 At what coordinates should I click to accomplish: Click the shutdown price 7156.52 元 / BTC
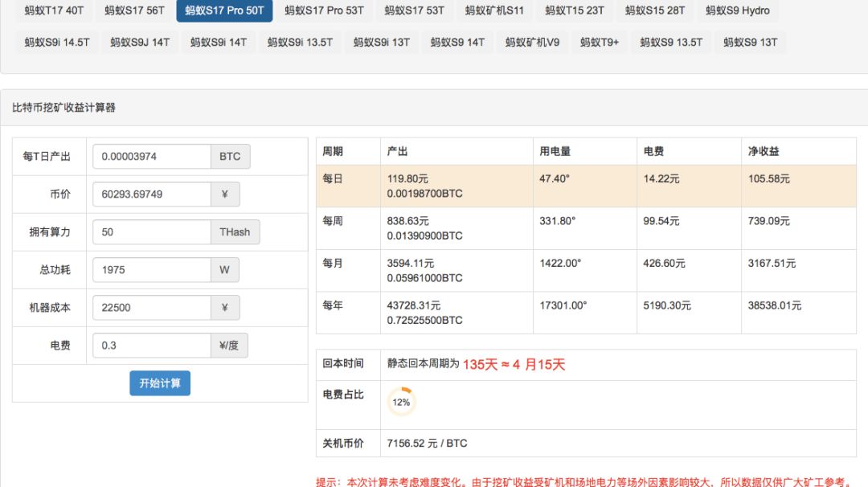point(427,444)
